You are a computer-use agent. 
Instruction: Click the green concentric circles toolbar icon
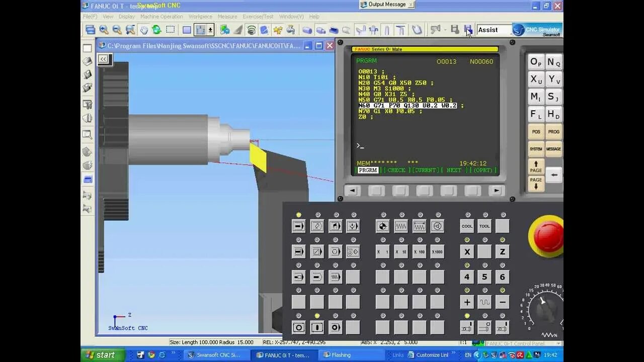coord(251,30)
